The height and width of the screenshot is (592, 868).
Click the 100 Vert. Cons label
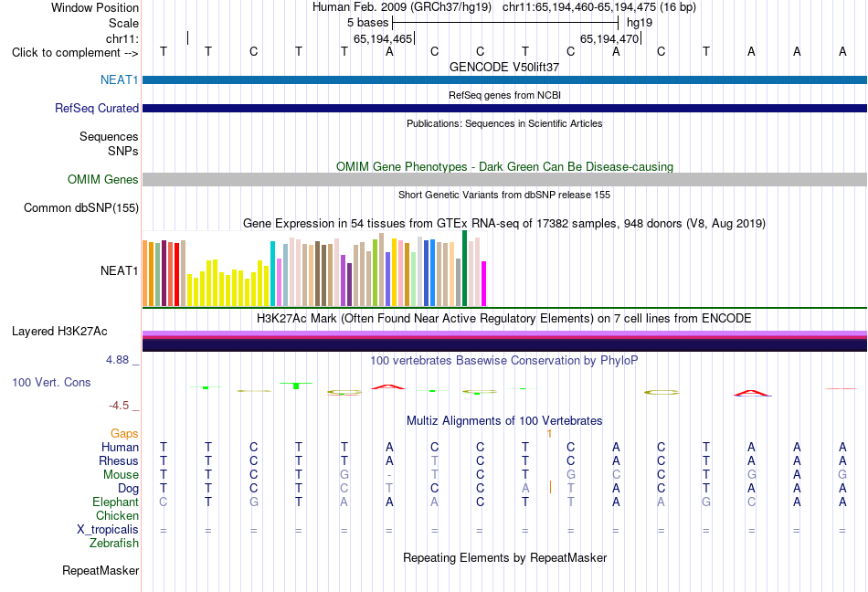[x=51, y=382]
